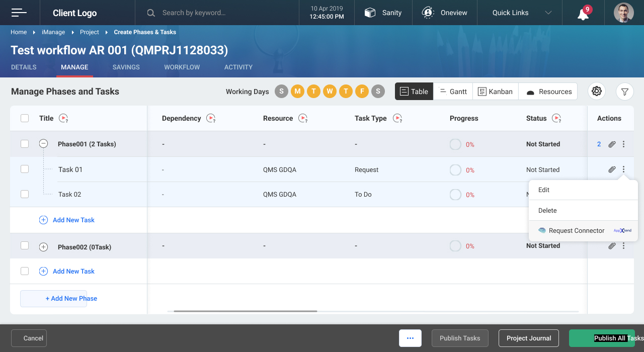Select Request Connector from context menu
This screenshot has height=352, width=644.
[x=576, y=231]
